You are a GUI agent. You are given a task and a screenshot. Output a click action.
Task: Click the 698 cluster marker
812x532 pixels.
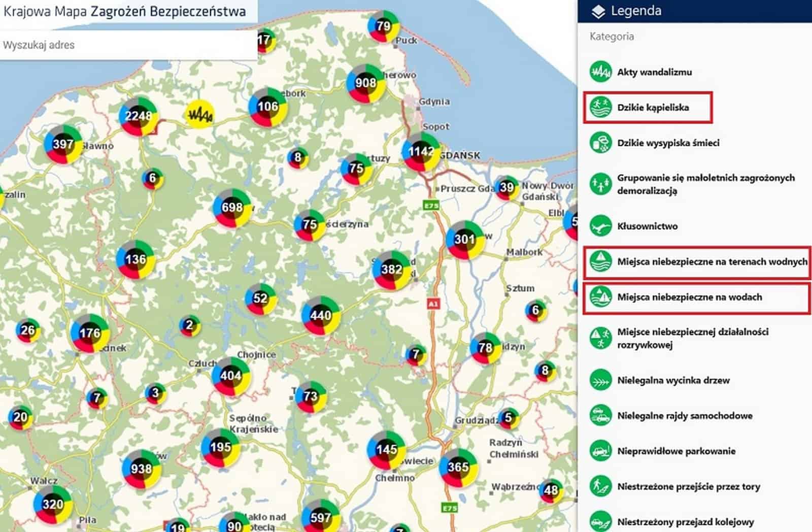tap(232, 208)
